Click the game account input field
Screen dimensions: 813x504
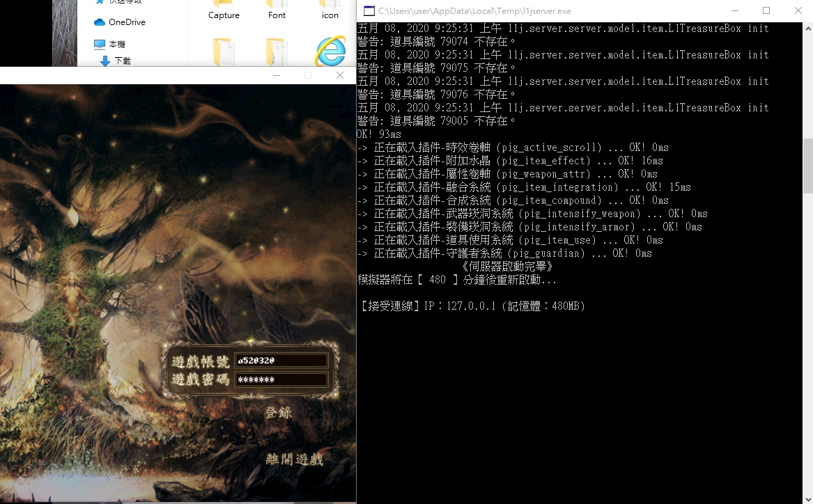pos(281,361)
